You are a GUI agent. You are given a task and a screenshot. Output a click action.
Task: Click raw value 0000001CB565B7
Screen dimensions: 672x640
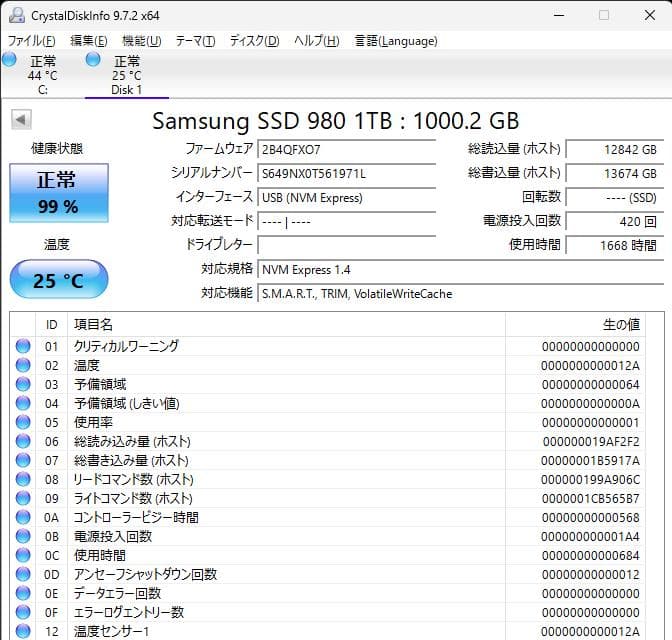pos(591,499)
